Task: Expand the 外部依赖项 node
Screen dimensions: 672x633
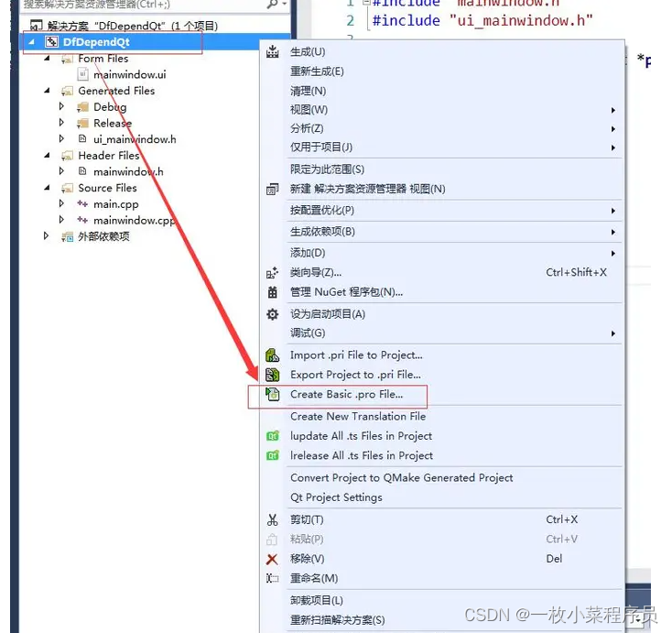Action: click(x=47, y=235)
